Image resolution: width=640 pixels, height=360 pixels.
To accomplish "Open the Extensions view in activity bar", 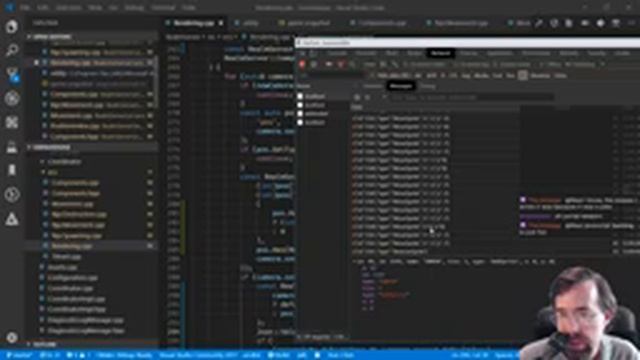I will (12, 122).
